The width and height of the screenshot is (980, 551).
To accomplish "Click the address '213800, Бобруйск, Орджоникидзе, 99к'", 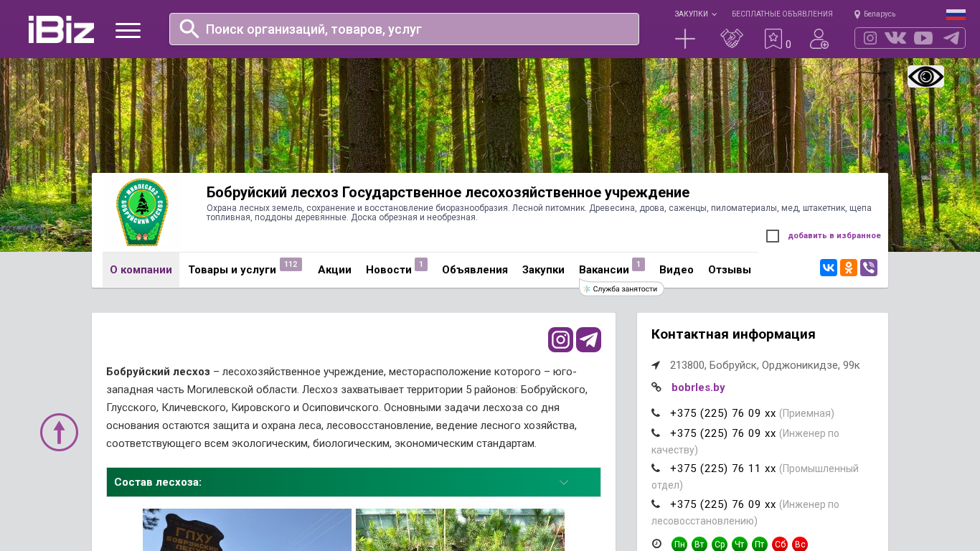I will [765, 365].
